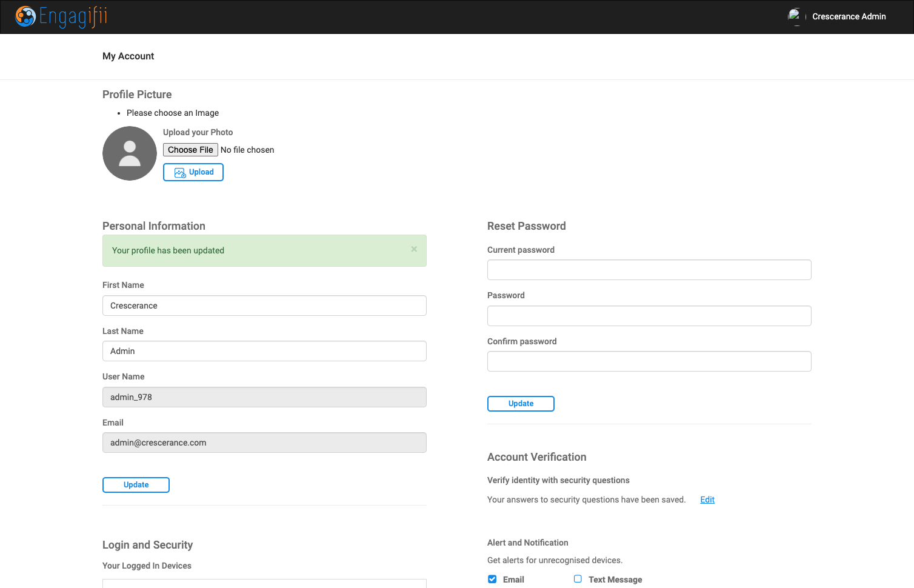Focus the Confirm password field

pyautogui.click(x=649, y=361)
